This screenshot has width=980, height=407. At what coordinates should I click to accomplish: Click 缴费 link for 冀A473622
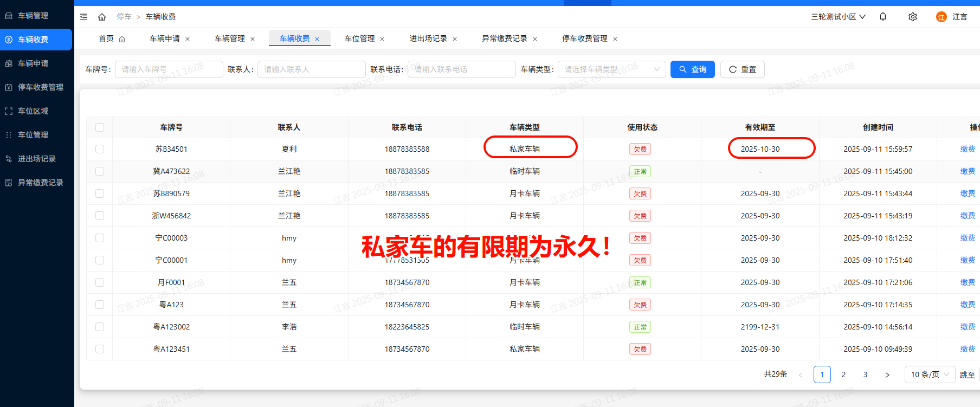point(968,171)
